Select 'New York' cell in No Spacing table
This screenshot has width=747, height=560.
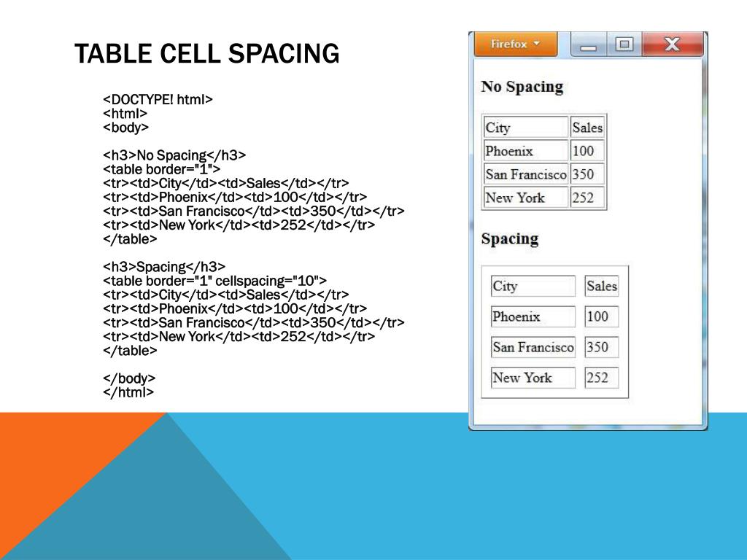click(526, 197)
